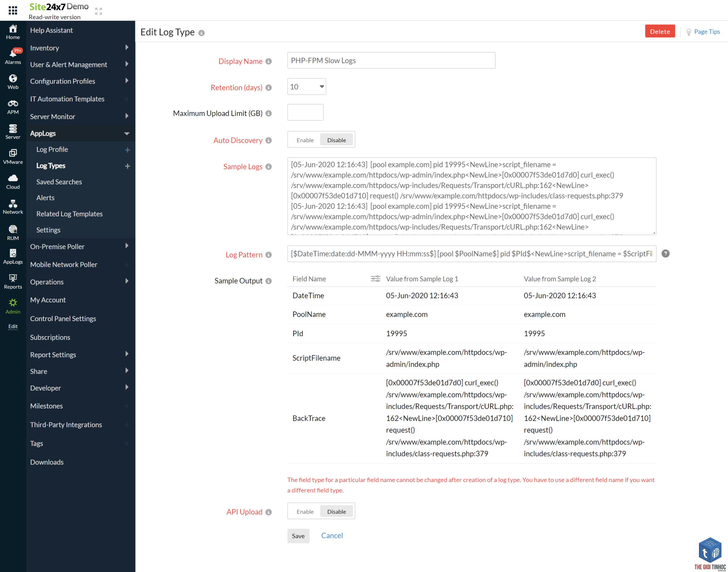Click info icon beside Auto Discovery
The width and height of the screenshot is (728, 572).
click(268, 140)
